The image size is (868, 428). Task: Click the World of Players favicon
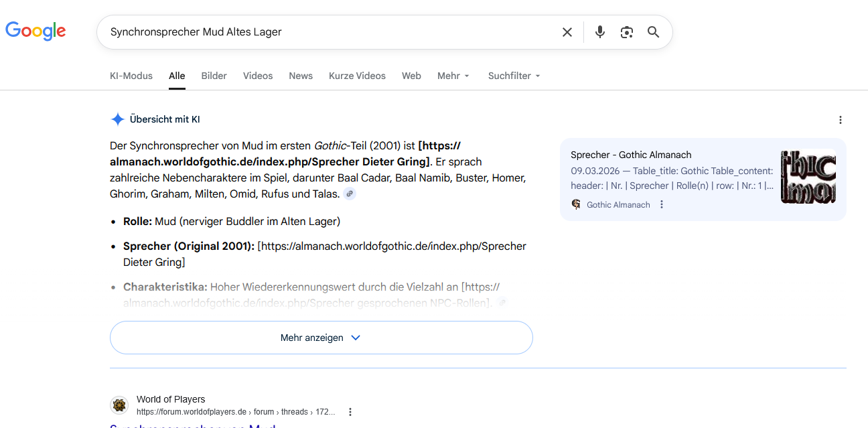pyautogui.click(x=119, y=405)
